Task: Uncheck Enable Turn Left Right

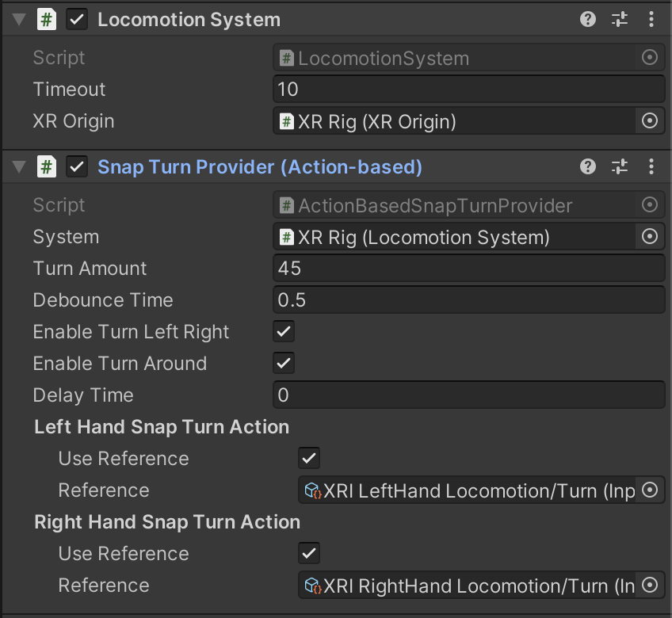Action: 284,332
